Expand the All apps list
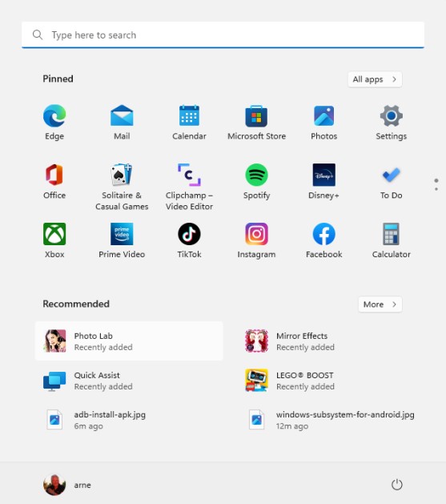 pos(375,79)
